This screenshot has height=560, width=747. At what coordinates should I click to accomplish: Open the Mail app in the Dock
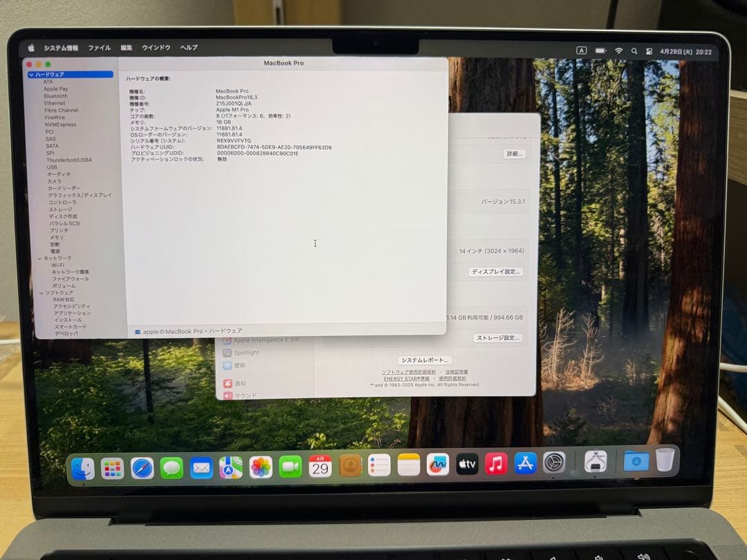pyautogui.click(x=201, y=467)
